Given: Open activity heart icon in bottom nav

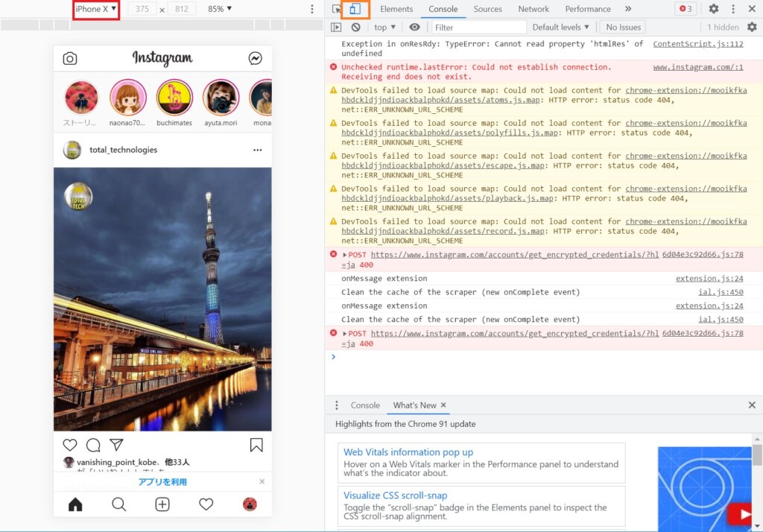Looking at the screenshot, I should click(206, 504).
